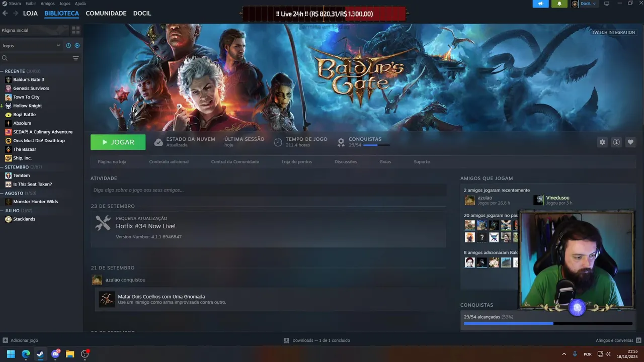This screenshot has width=644, height=362.
Task: Open the Downloads icon in status bar
Action: 286,340
